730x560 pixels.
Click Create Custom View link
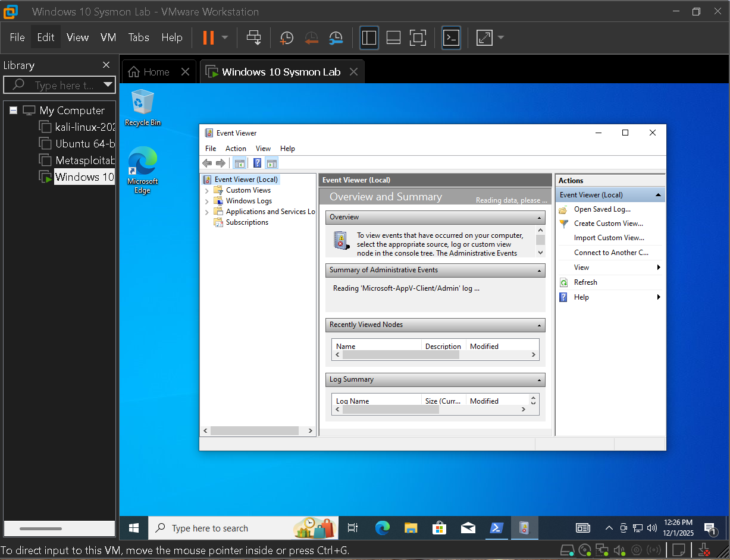pyautogui.click(x=607, y=224)
